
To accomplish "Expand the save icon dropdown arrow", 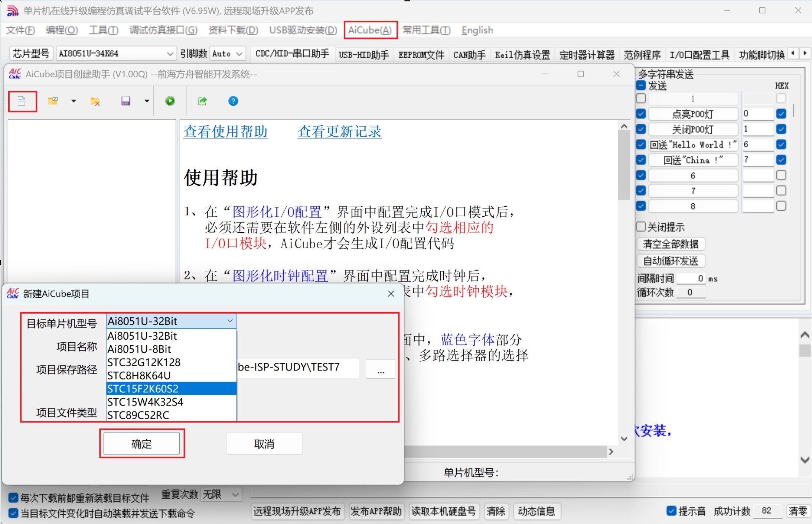I will click(x=147, y=101).
